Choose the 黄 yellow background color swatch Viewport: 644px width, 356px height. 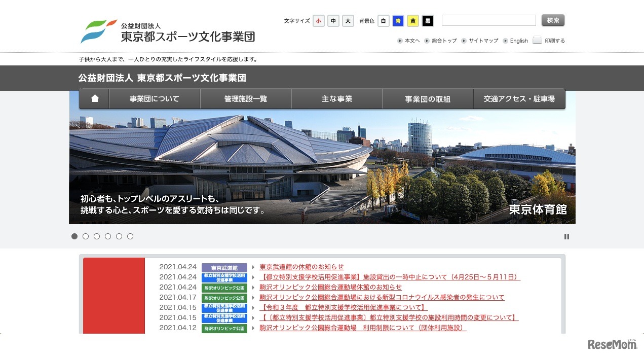tap(413, 21)
